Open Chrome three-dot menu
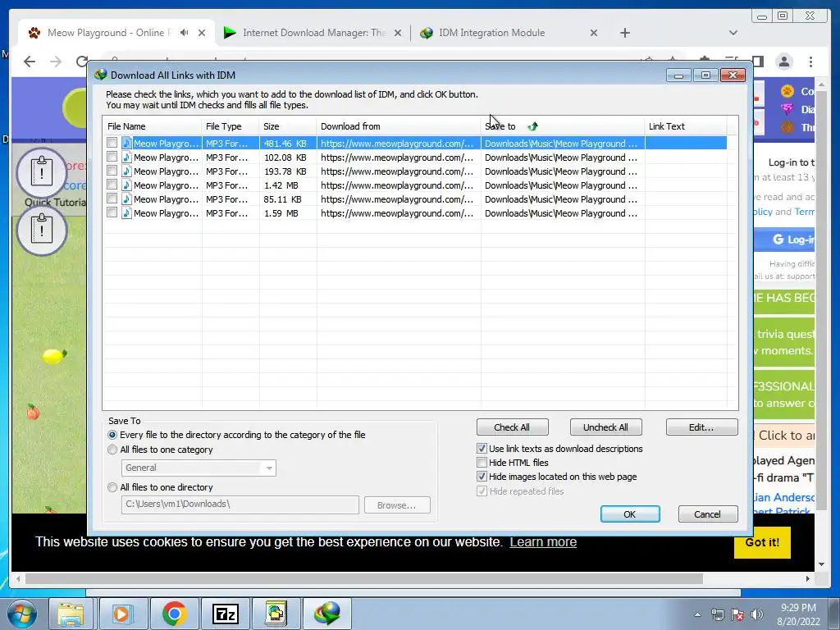Image resolution: width=840 pixels, height=630 pixels. point(810,62)
